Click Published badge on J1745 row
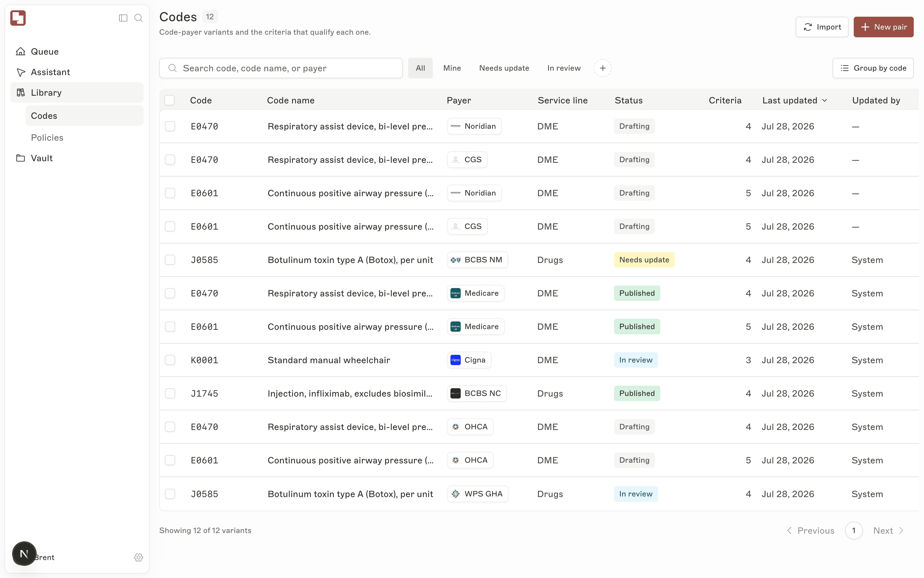The image size is (924, 578). tap(637, 393)
